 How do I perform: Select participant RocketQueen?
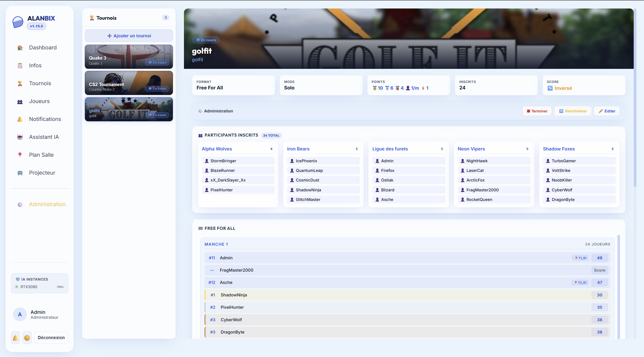[494, 200]
